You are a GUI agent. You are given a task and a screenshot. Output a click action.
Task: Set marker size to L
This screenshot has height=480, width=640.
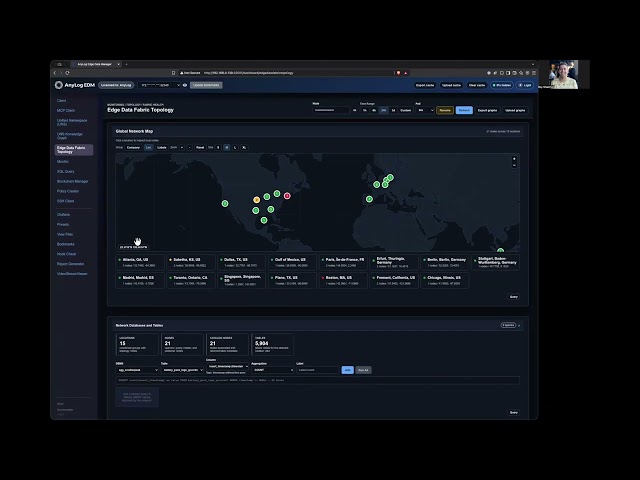pos(235,147)
